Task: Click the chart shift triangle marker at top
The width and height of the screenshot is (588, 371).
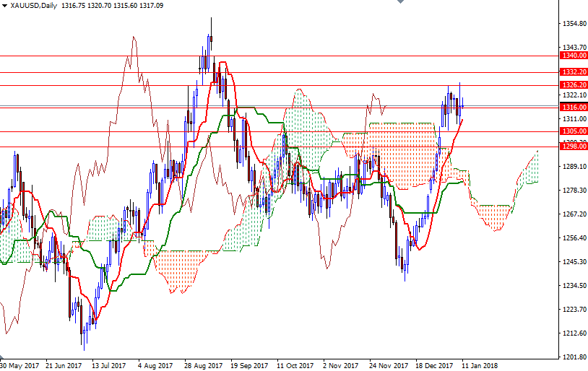Action: (398, 3)
